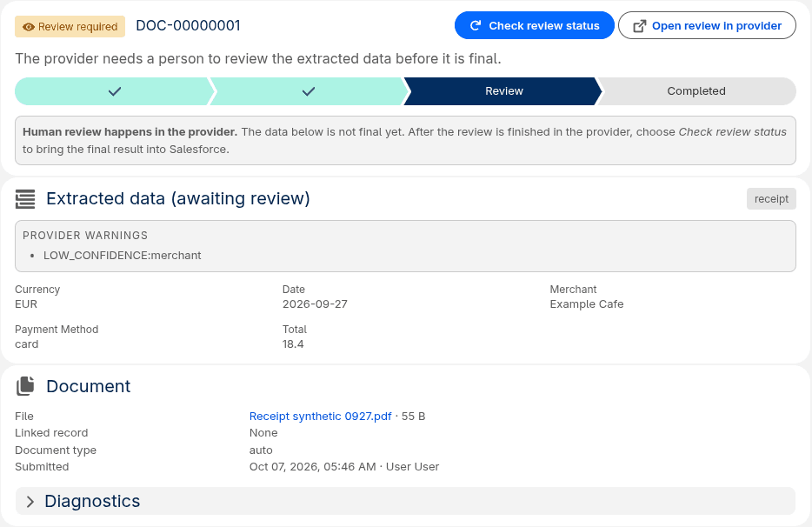The height and width of the screenshot is (527, 812).
Task: Select the Completed path step
Action: (x=696, y=91)
